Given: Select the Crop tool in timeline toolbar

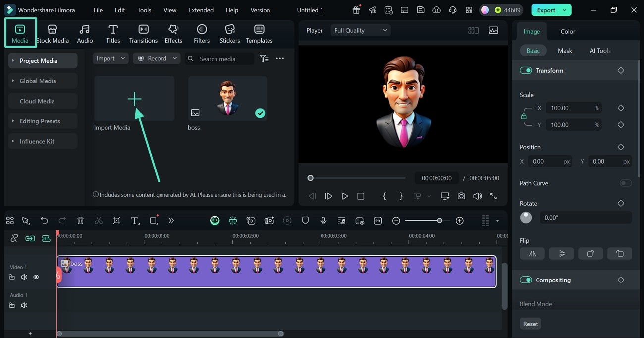Looking at the screenshot, I should coord(116,221).
